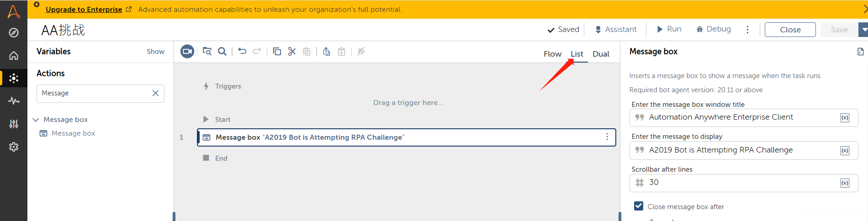The width and height of the screenshot is (868, 221).
Task: Toggle the Close message box after checkbox
Action: [639, 206]
